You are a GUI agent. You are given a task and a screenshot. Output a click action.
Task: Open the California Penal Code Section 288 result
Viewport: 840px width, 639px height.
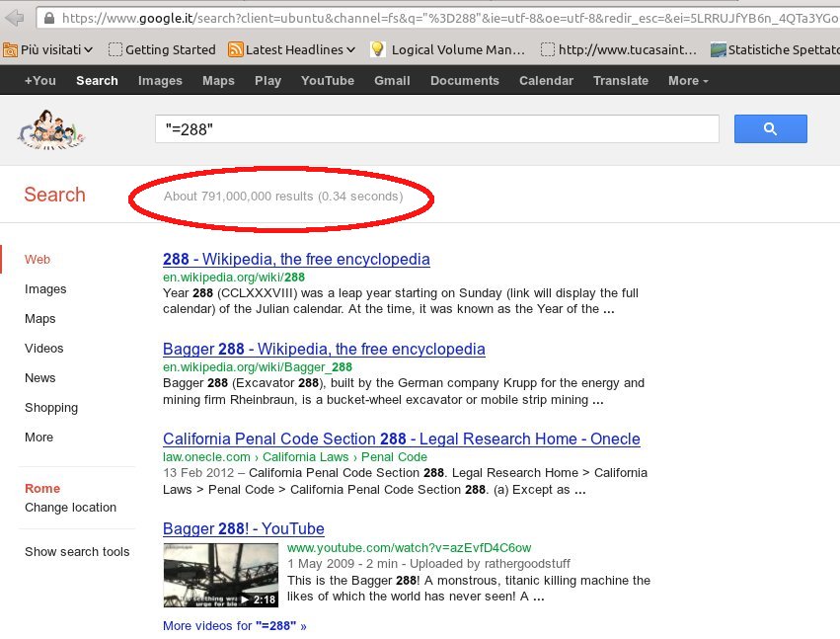pos(401,439)
